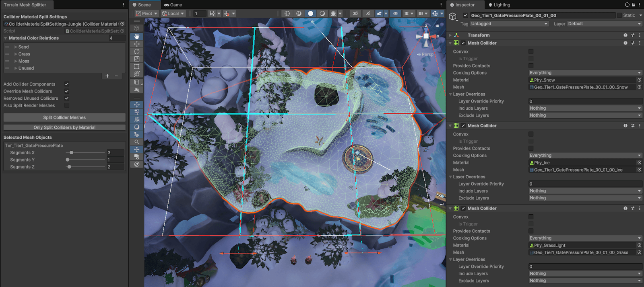The height and width of the screenshot is (287, 644).
Task: Select the combined Transform tool
Action: pyautogui.click(x=137, y=74)
